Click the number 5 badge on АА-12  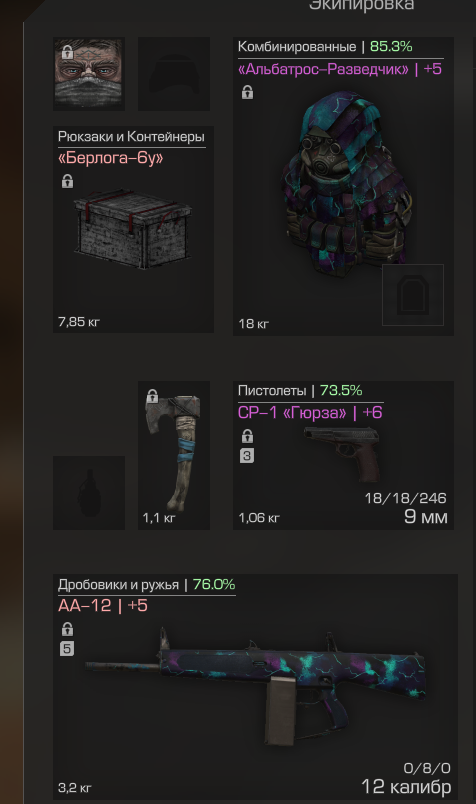click(67, 649)
